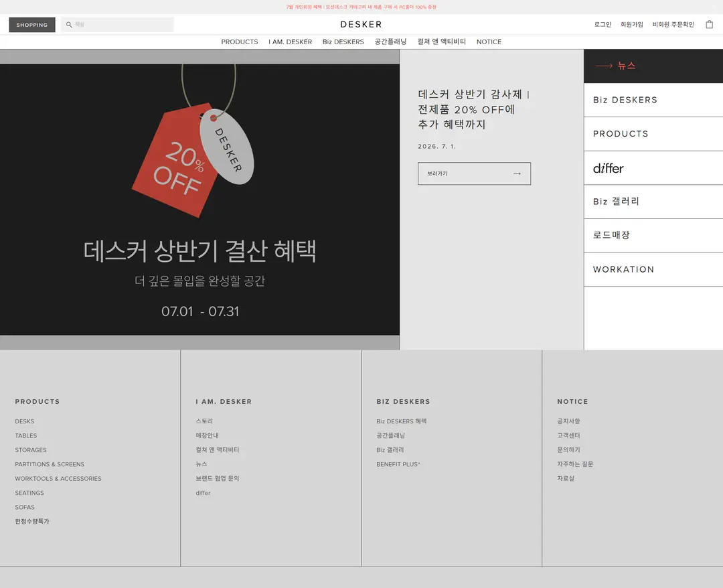Open Biz DESKERS nav menu
723x588 pixels.
click(343, 42)
